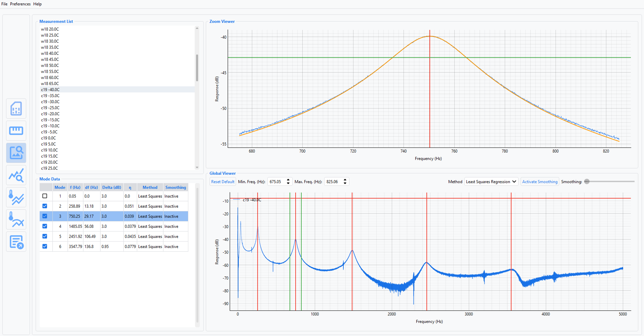Uncheck mode 1 checkbox in Mode Data
The width and height of the screenshot is (644, 336).
(45, 196)
